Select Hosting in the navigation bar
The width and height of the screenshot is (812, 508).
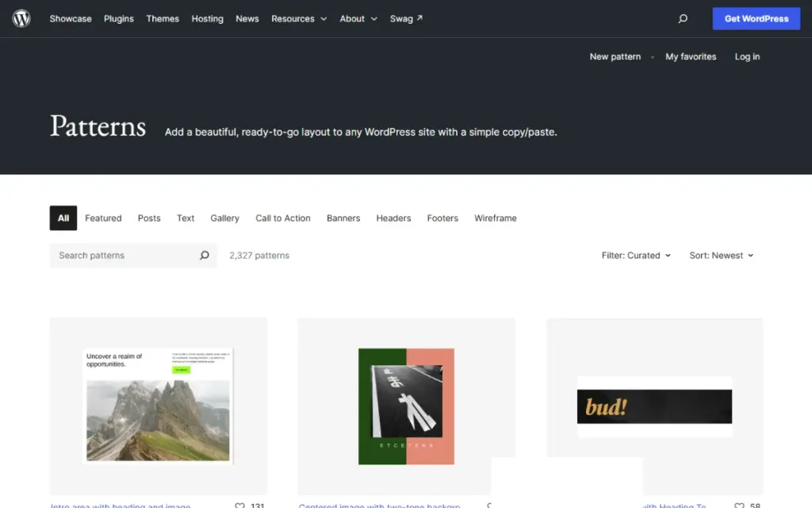[207, 19]
